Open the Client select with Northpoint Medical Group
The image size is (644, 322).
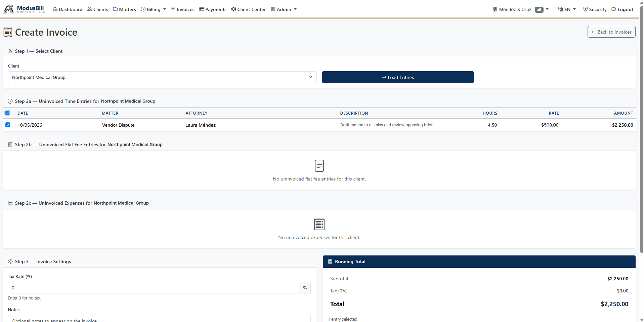[162, 77]
